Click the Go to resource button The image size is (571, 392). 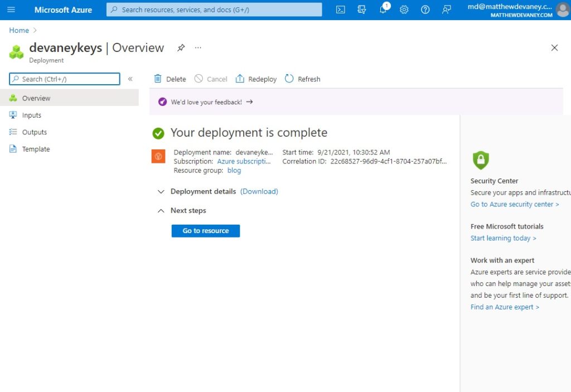click(205, 230)
